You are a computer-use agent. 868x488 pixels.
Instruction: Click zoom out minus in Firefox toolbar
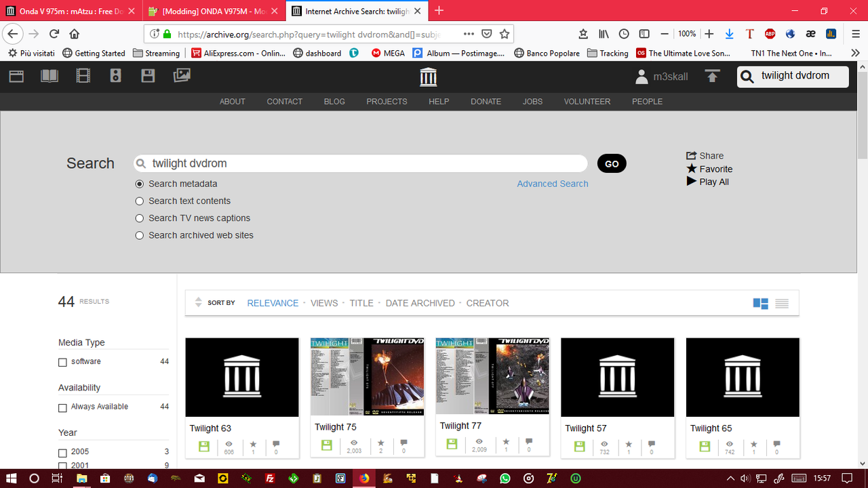coord(665,34)
